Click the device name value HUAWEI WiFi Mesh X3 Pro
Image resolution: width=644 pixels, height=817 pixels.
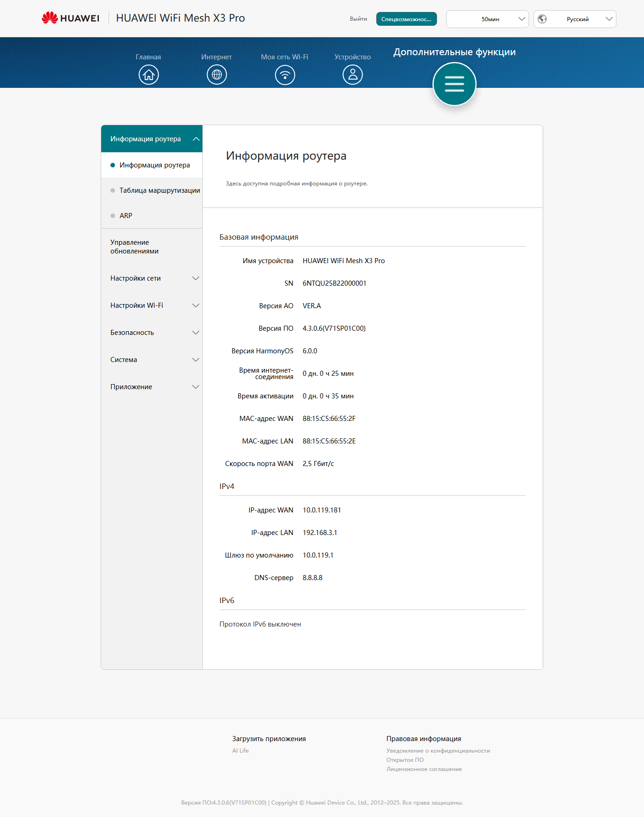344,261
